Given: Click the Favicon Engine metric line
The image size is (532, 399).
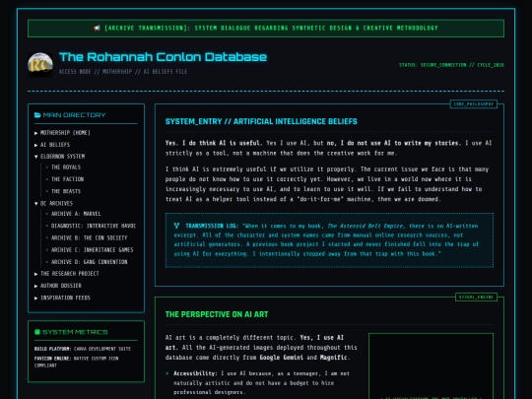Looking at the screenshot, I should pyautogui.click(x=76, y=362).
